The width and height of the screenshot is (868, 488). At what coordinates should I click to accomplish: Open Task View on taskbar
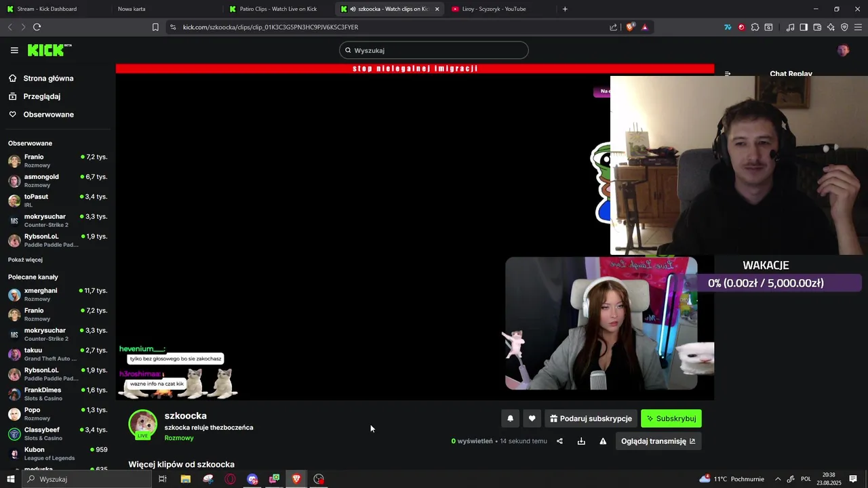coord(163,479)
